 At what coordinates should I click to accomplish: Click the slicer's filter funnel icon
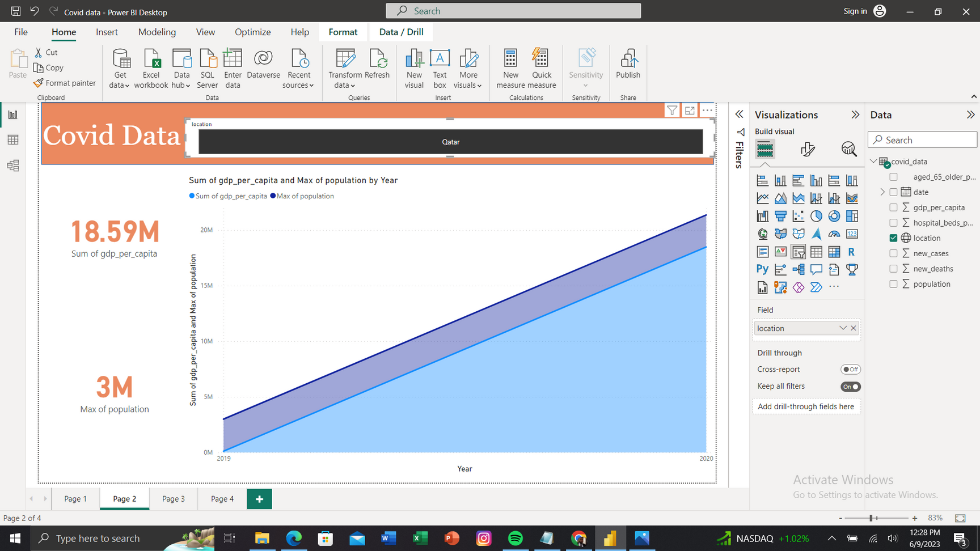click(x=672, y=111)
